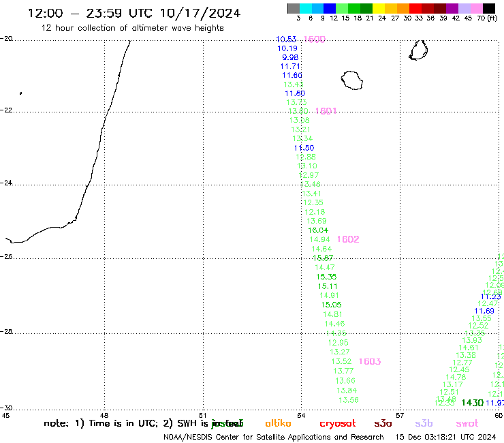Click the pink time marker 1600

tap(315, 40)
